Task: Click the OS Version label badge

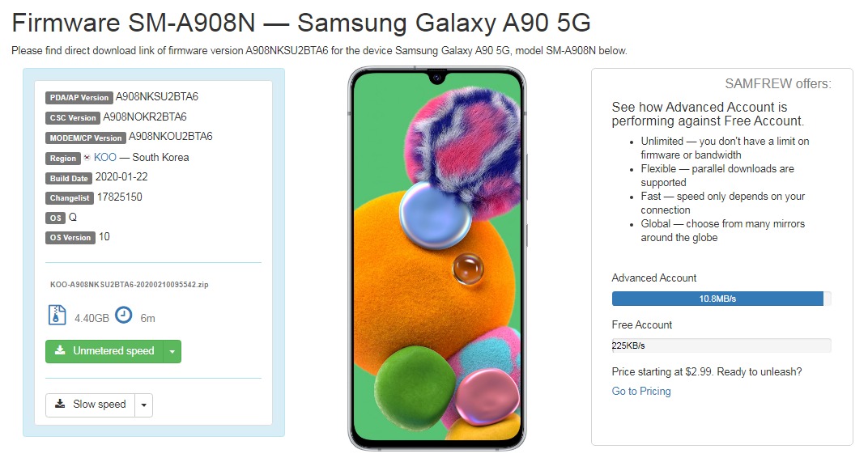Action: 70,238
